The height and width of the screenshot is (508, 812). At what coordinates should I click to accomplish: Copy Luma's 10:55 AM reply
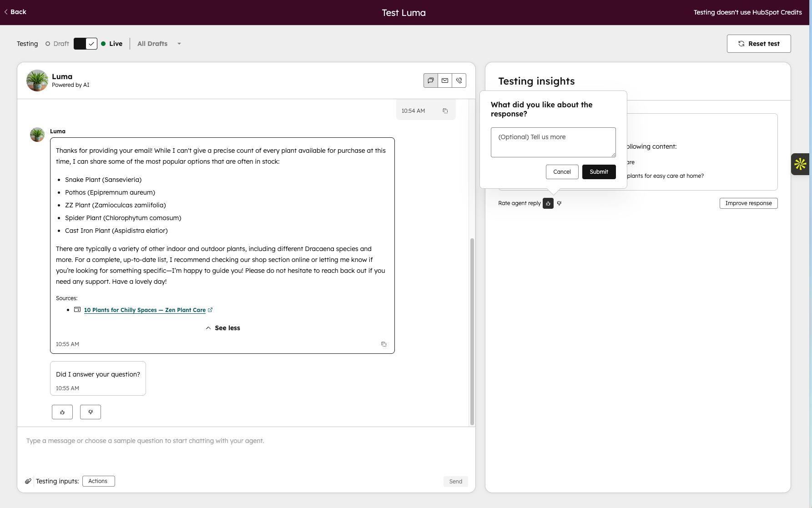384,344
